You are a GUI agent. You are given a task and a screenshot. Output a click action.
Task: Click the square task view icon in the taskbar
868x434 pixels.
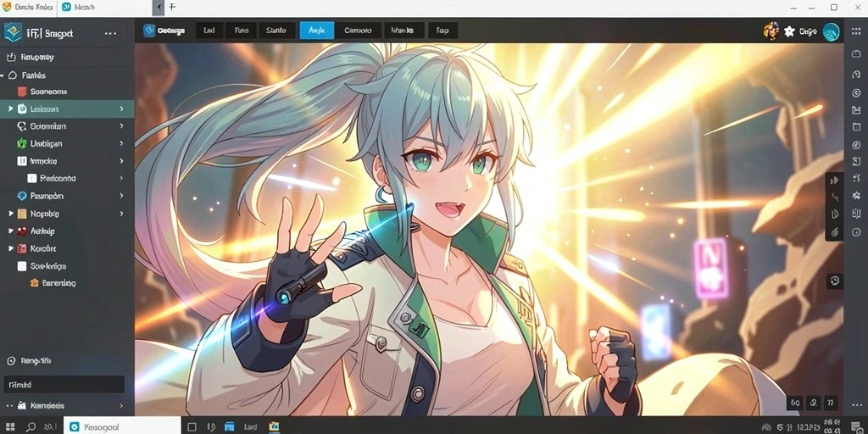192,427
